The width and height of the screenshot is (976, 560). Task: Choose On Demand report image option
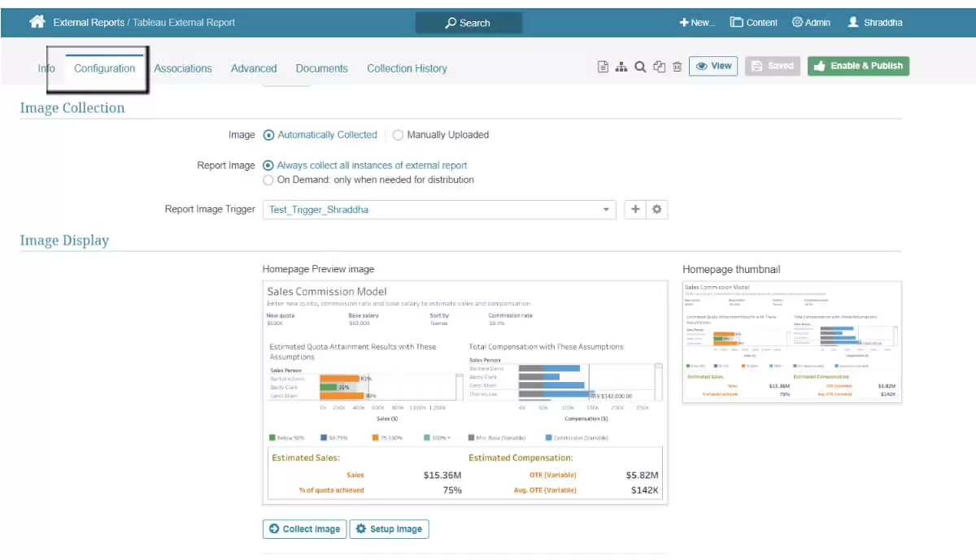point(368,180)
